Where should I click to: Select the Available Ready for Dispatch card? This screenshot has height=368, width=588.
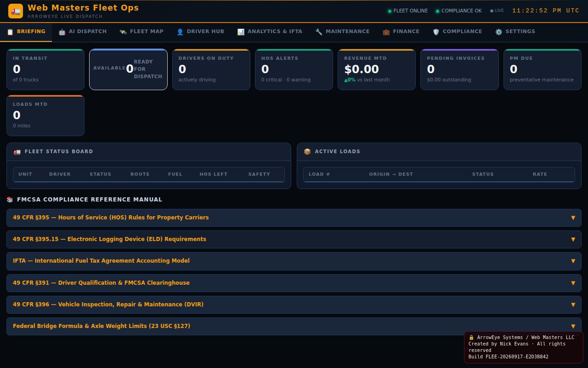point(128,69)
